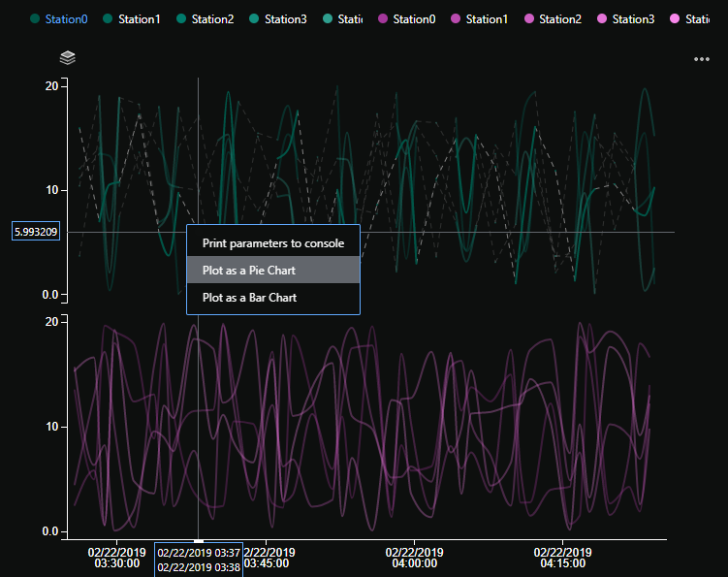Open the ellipsis more options menu
The height and width of the screenshot is (577, 728).
click(x=702, y=59)
